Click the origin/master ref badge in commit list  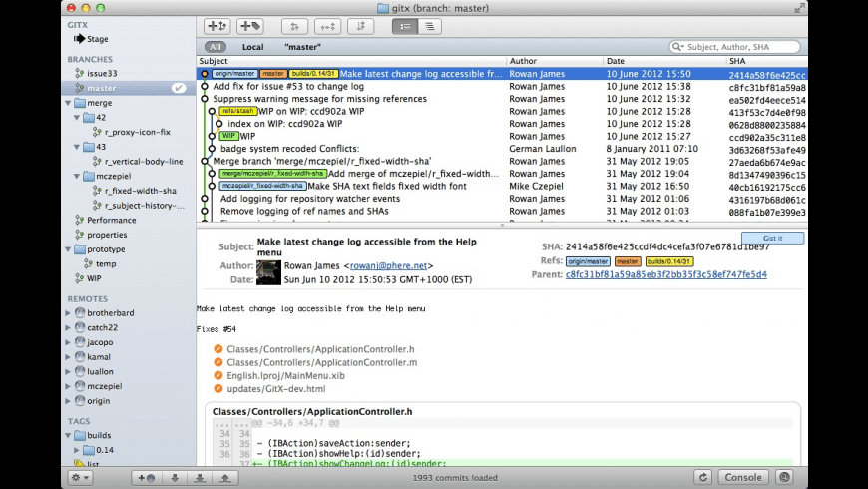[234, 74]
